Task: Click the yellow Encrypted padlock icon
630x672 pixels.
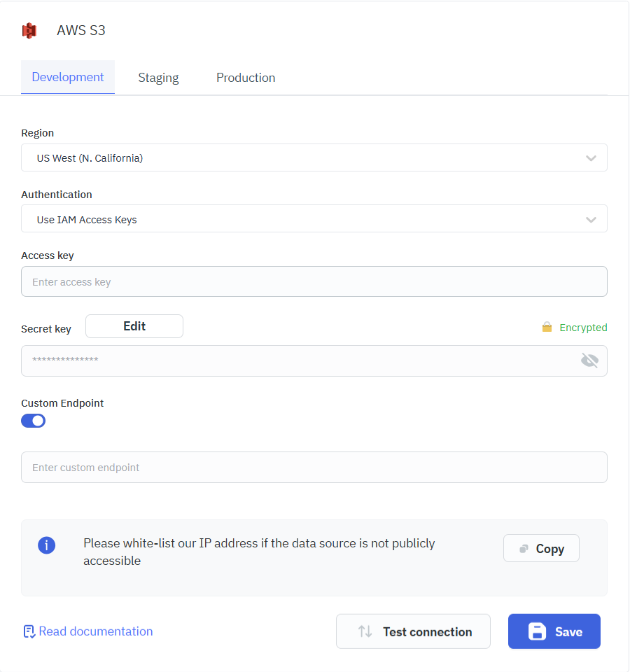Action: [x=547, y=327]
